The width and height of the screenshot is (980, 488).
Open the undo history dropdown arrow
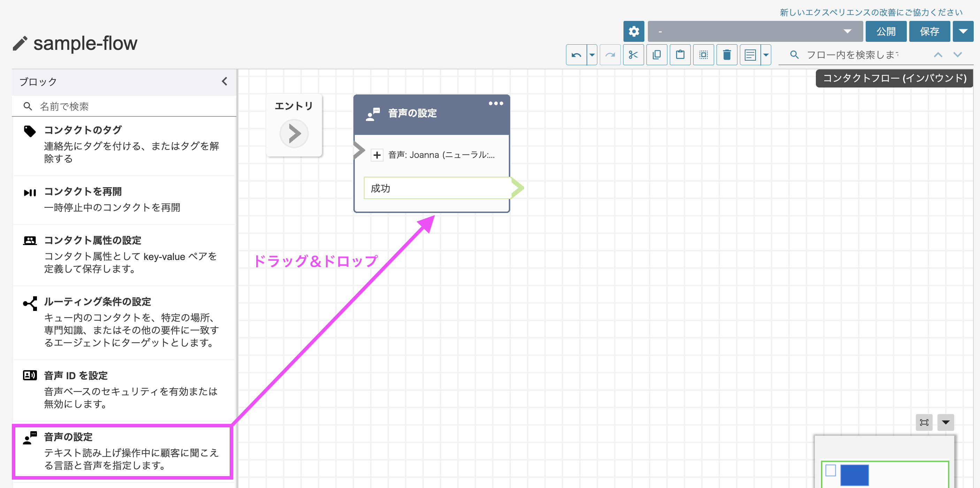592,55
